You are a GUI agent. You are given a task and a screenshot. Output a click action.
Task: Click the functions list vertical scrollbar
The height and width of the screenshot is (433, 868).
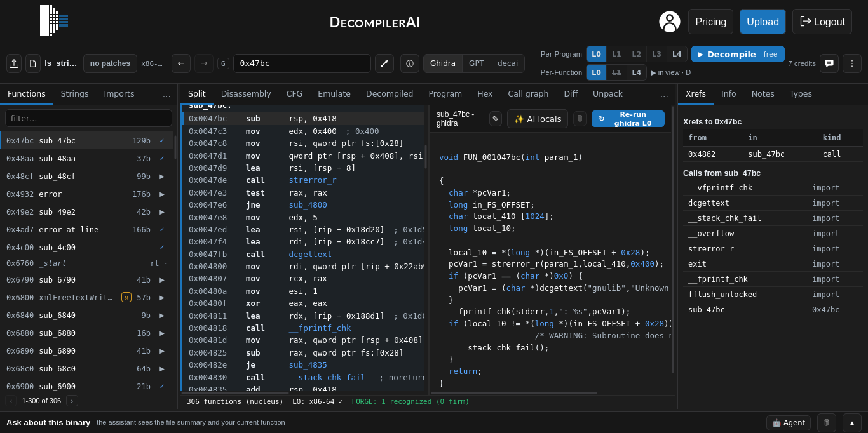[x=175, y=147]
